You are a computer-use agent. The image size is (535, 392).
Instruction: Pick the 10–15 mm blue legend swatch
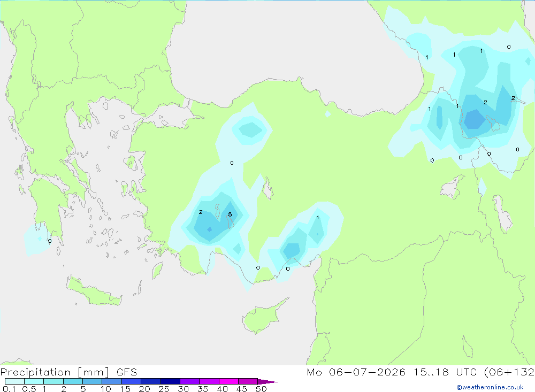[x=112, y=381]
